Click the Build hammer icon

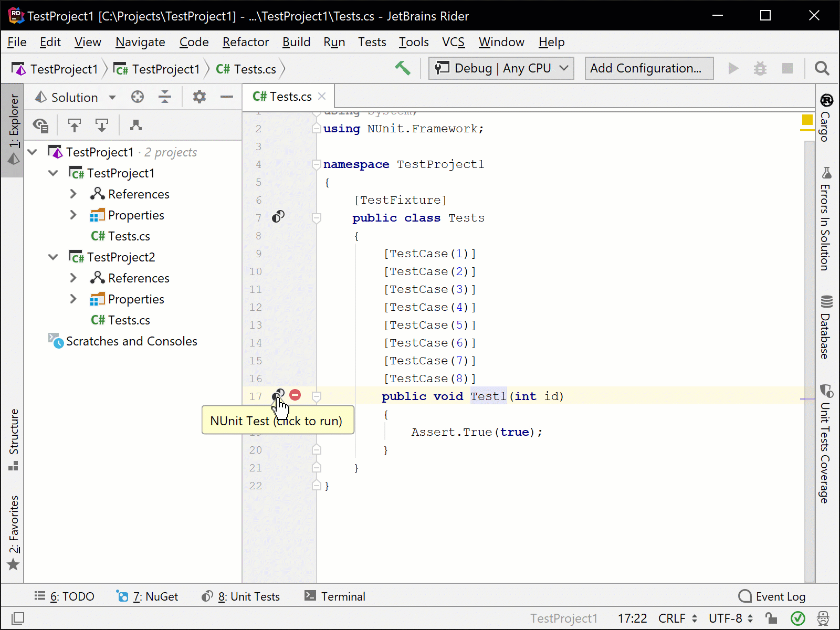(x=403, y=68)
